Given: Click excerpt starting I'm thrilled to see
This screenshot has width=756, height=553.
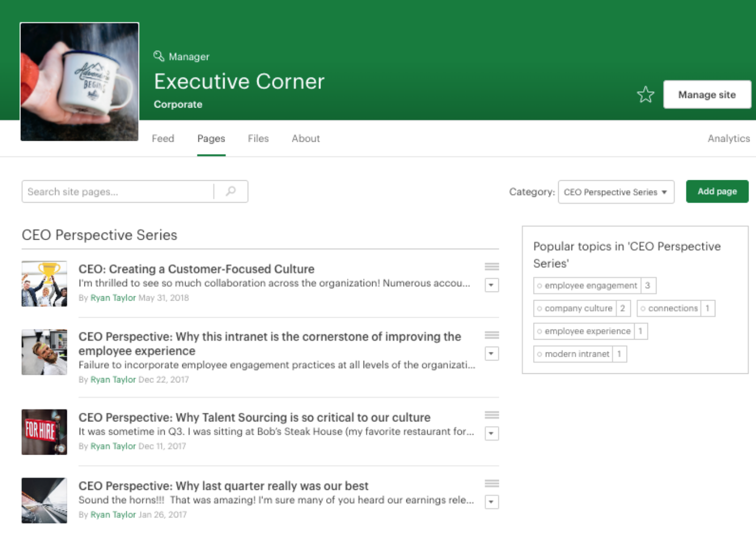Looking at the screenshot, I should 274,283.
